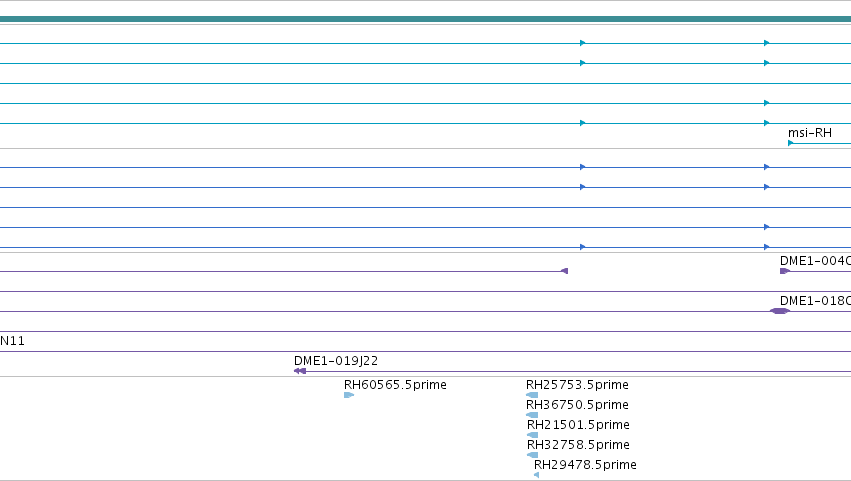Select the DME1-018C feature label
Screen dimensions: 851x481
815,301
